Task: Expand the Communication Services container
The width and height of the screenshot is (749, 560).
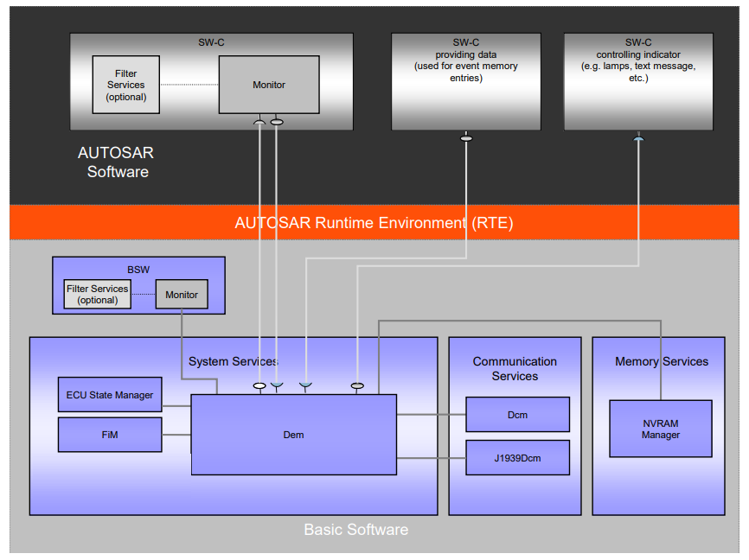Action: [x=514, y=369]
